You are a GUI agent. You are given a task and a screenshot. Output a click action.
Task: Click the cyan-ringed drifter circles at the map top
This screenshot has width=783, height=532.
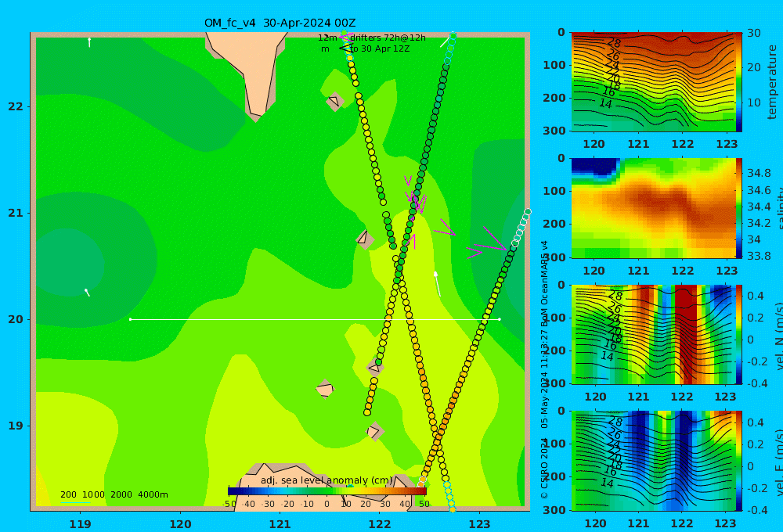click(x=450, y=49)
